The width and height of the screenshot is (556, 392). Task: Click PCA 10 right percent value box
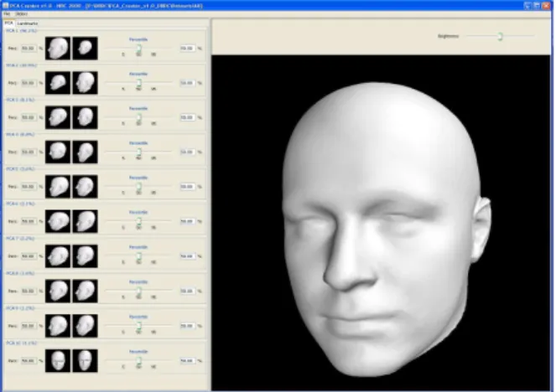coord(187,361)
